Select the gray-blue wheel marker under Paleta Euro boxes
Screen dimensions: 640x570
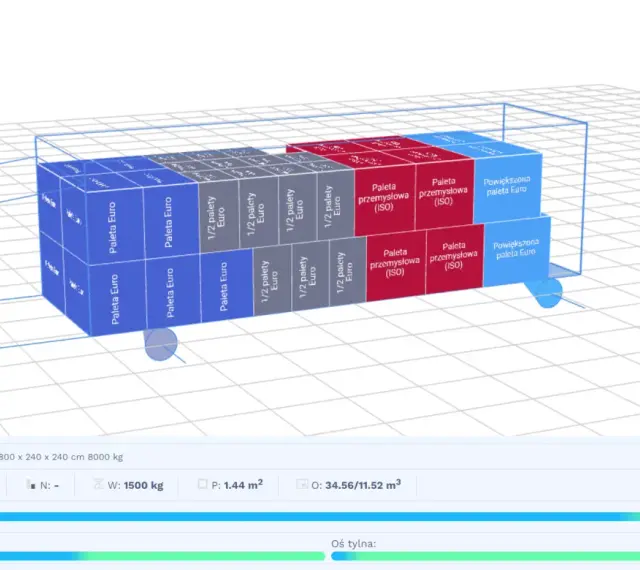click(x=161, y=345)
